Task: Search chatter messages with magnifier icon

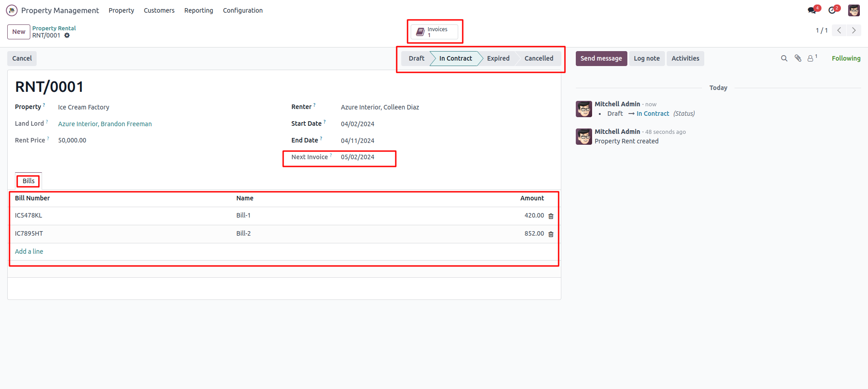Action: (x=784, y=58)
